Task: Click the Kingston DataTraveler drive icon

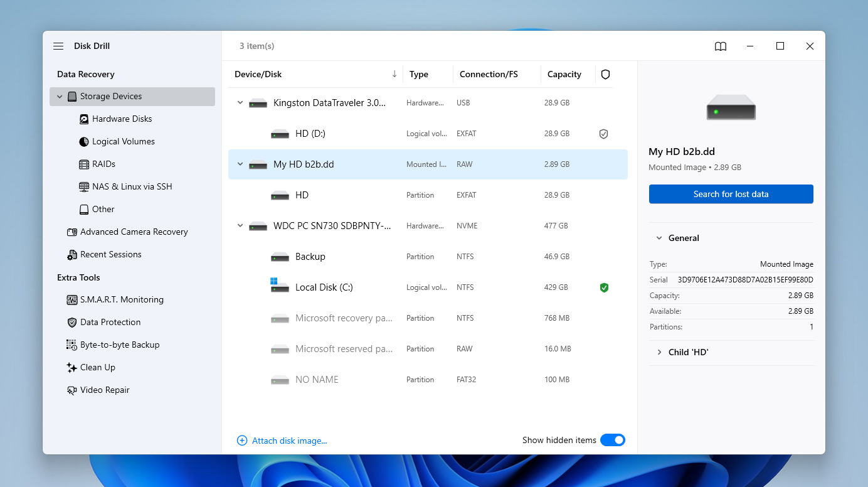Action: click(258, 103)
